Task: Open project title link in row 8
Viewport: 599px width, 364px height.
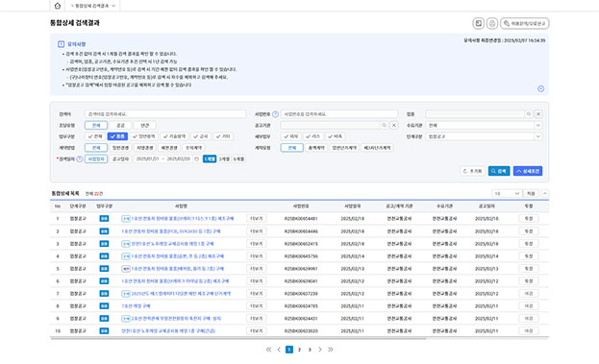Action: click(x=136, y=306)
